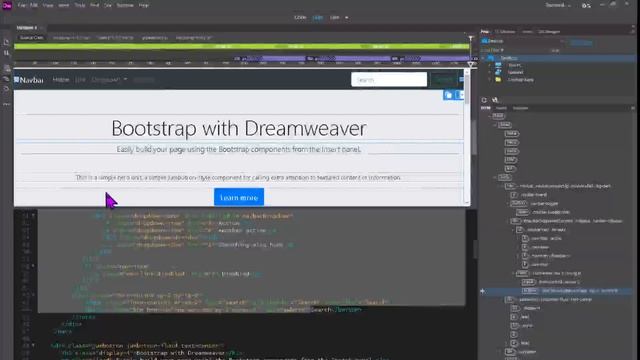The width and height of the screenshot is (640, 360).
Task: Switch to Code view
Action: click(300, 18)
